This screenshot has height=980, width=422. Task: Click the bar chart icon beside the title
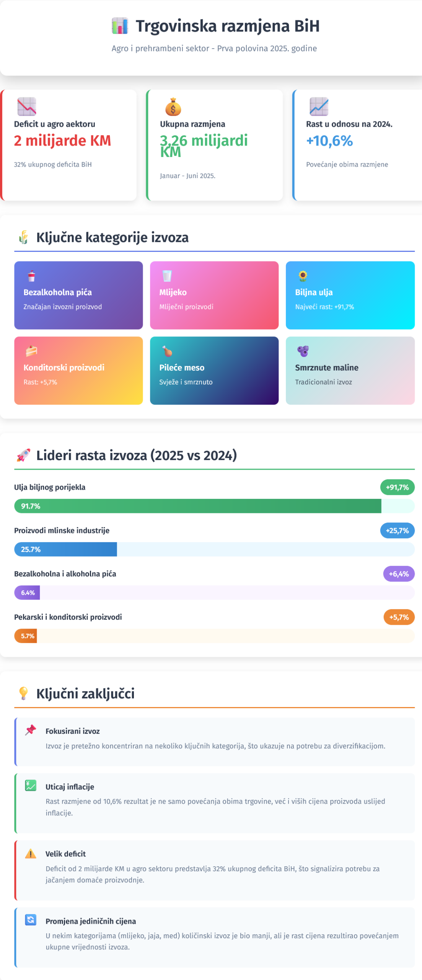[120, 26]
